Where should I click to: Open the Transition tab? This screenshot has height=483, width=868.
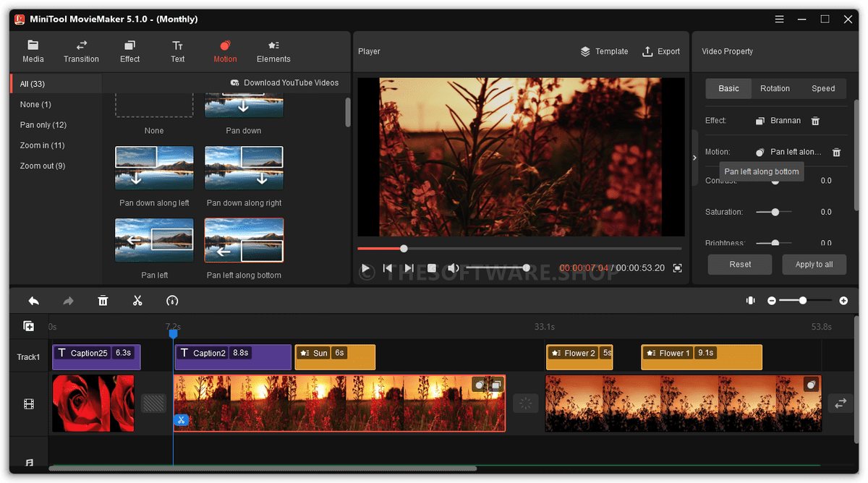(81, 51)
